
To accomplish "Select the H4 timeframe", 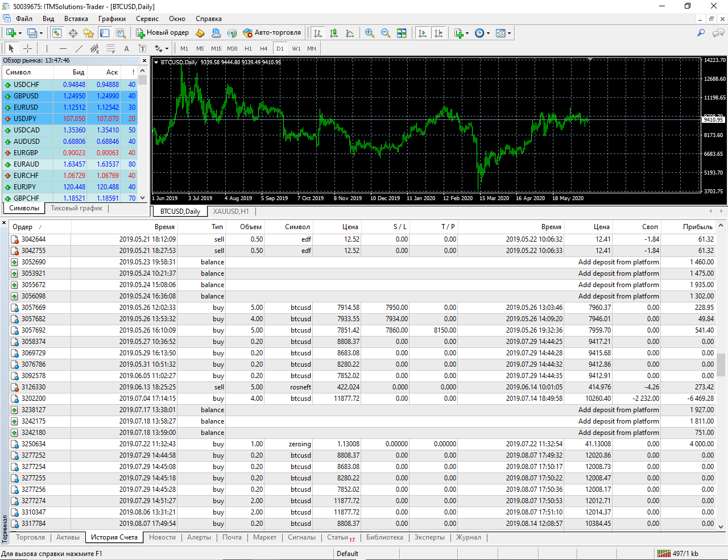I will 264,48.
